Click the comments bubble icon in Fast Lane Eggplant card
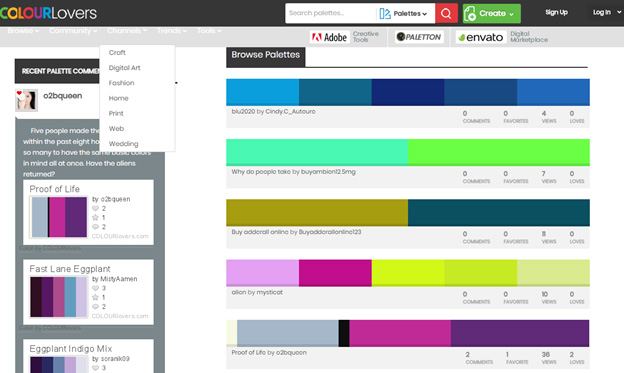This screenshot has height=373, width=624. 95,306
